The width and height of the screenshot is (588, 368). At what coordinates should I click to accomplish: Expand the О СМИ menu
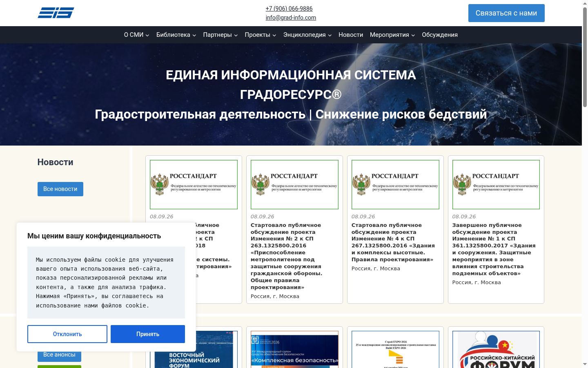(x=137, y=35)
